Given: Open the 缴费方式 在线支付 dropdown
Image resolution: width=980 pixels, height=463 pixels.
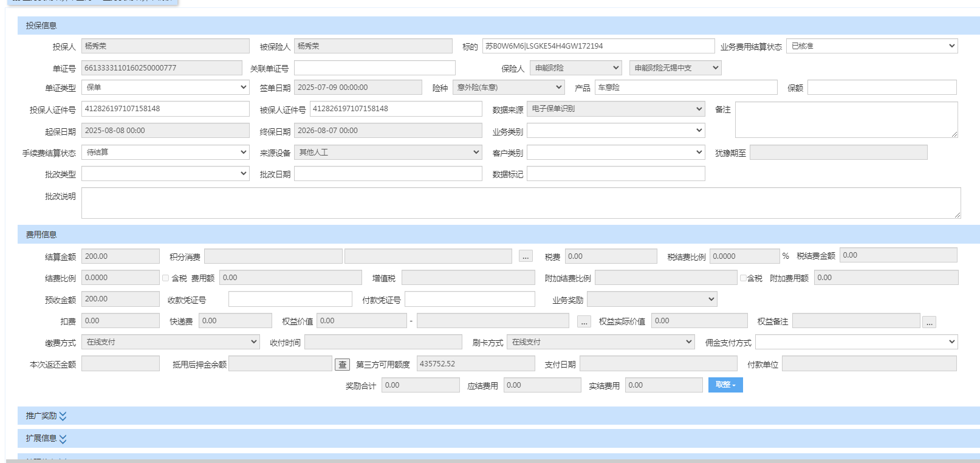Looking at the screenshot, I should pos(170,342).
